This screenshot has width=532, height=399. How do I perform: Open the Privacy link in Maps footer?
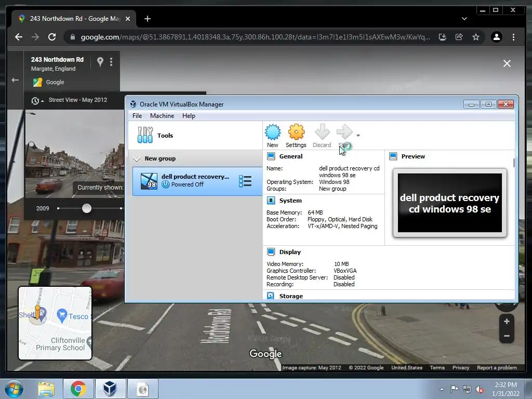pyautogui.click(x=460, y=368)
